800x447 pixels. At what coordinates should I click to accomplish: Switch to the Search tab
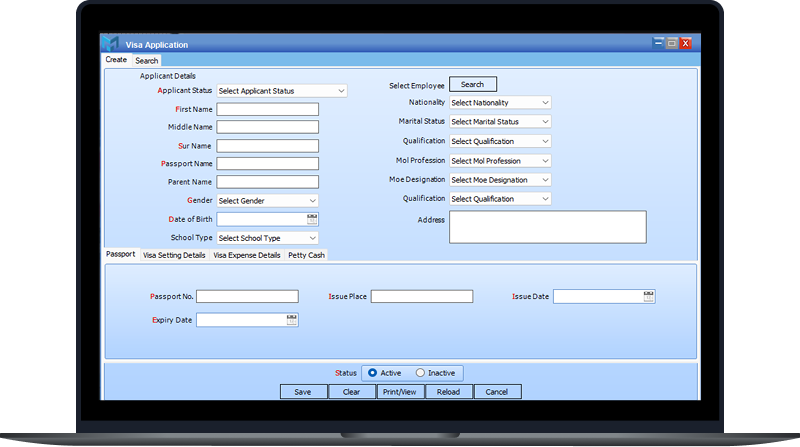[x=146, y=61]
